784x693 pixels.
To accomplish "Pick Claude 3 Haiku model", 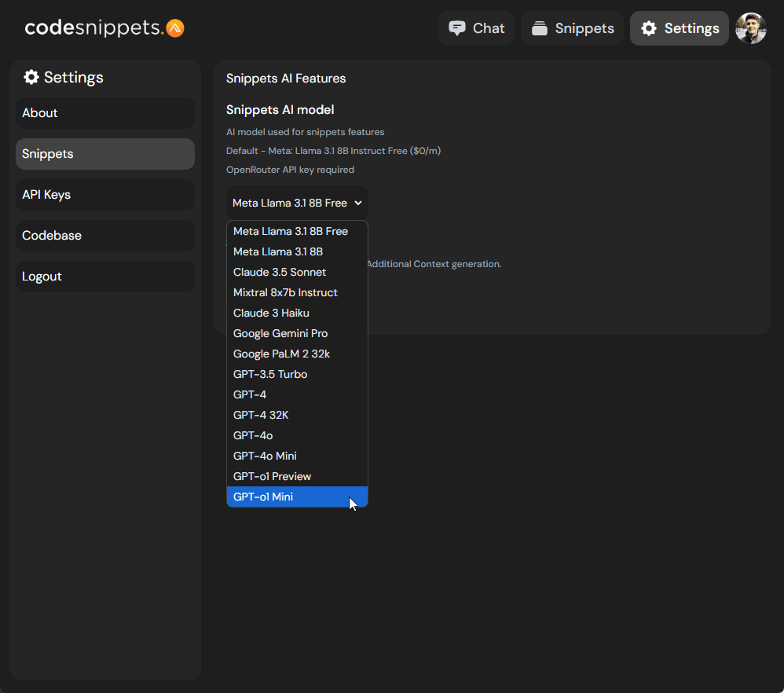I will (297, 313).
